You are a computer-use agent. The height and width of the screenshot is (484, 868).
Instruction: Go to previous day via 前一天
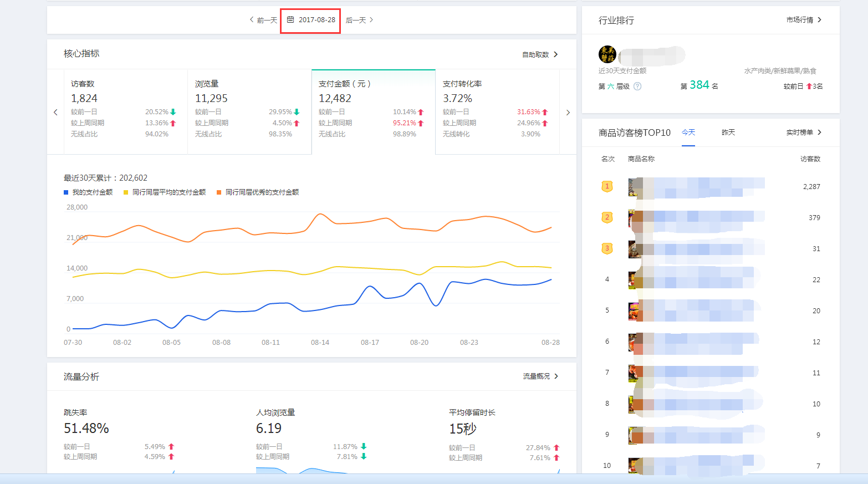coord(263,20)
